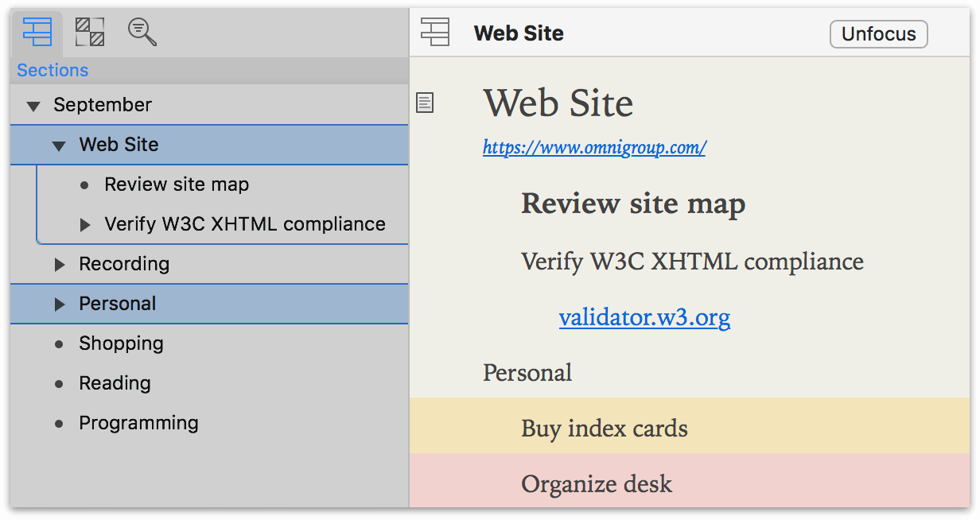Select Verify W3C XHTML compliance in sidebar

245,224
